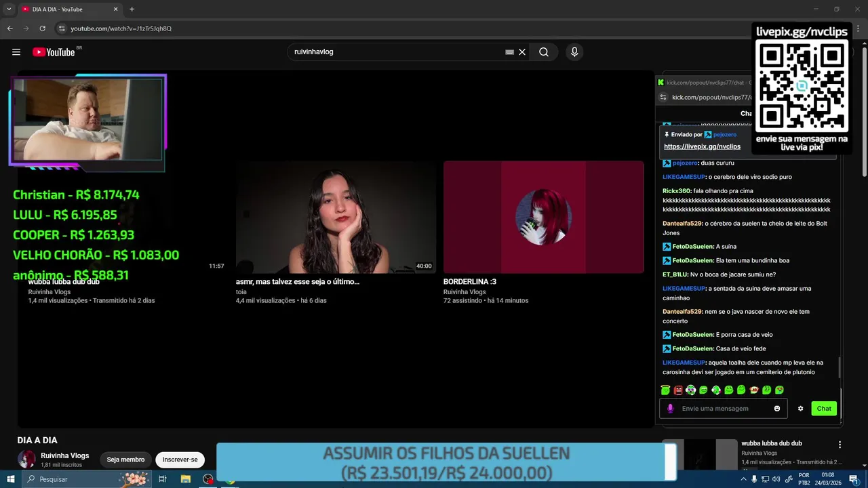Click pejozero username in pinned message

pos(725,135)
